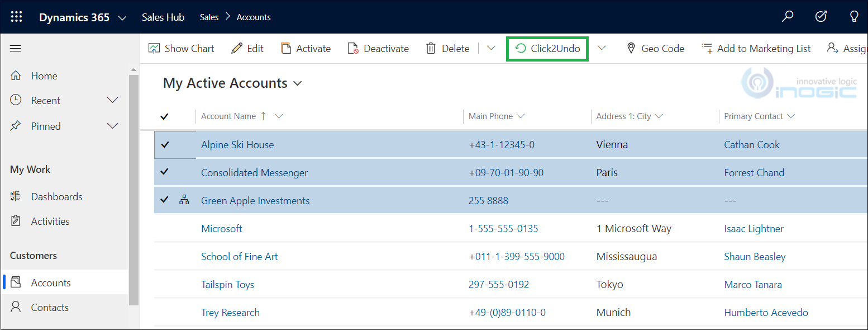Open the task flow target icon
This screenshot has width=868, height=330.
click(x=821, y=17)
